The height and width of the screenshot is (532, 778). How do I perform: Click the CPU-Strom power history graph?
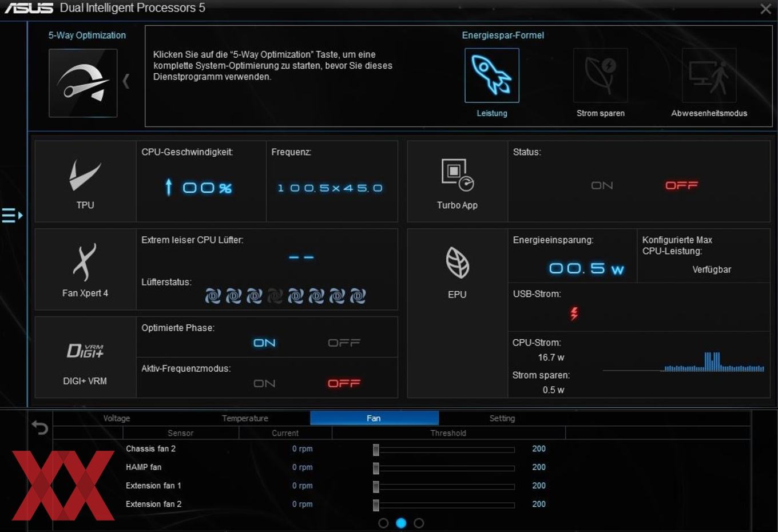click(684, 362)
